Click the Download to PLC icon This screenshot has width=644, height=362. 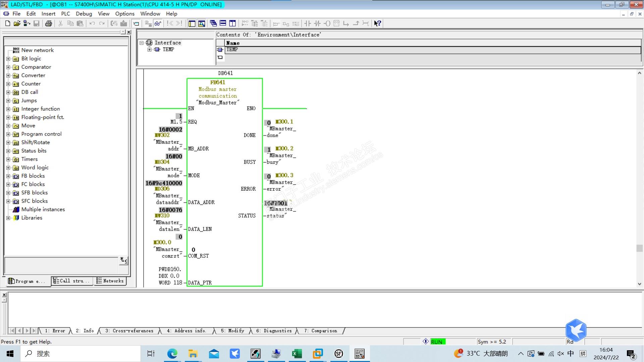[x=124, y=23]
